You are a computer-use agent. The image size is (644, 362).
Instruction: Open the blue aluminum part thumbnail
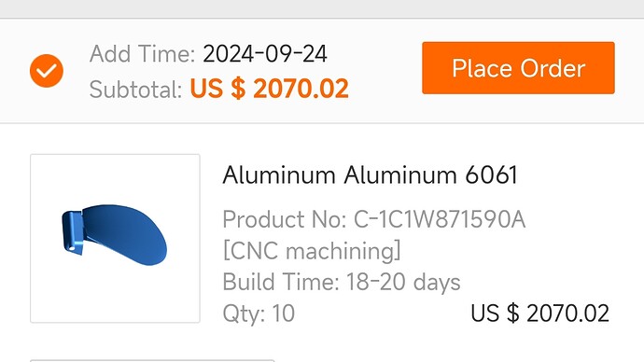(x=115, y=239)
